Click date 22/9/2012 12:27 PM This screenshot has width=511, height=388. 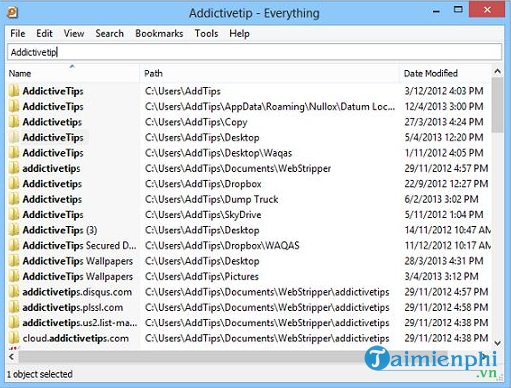446,184
